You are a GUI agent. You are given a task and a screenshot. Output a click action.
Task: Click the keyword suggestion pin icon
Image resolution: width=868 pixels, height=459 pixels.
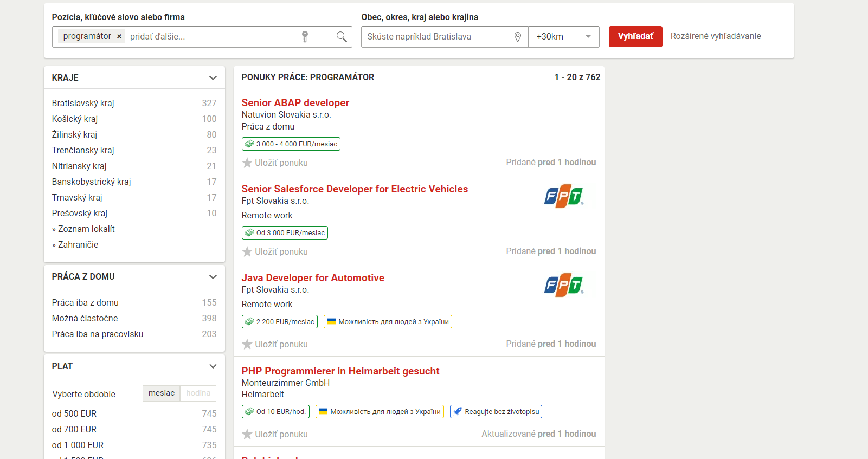tap(305, 36)
